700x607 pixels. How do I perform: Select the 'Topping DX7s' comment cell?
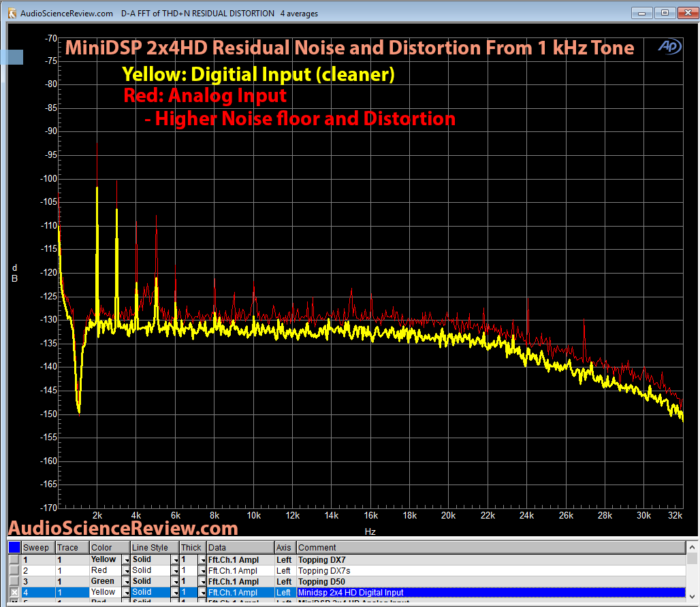point(491,570)
